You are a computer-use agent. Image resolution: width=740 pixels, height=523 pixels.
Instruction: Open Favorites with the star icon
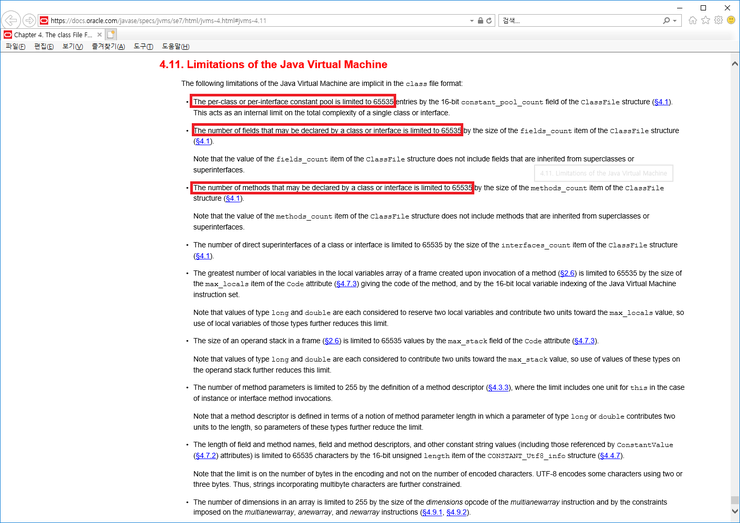coord(706,20)
